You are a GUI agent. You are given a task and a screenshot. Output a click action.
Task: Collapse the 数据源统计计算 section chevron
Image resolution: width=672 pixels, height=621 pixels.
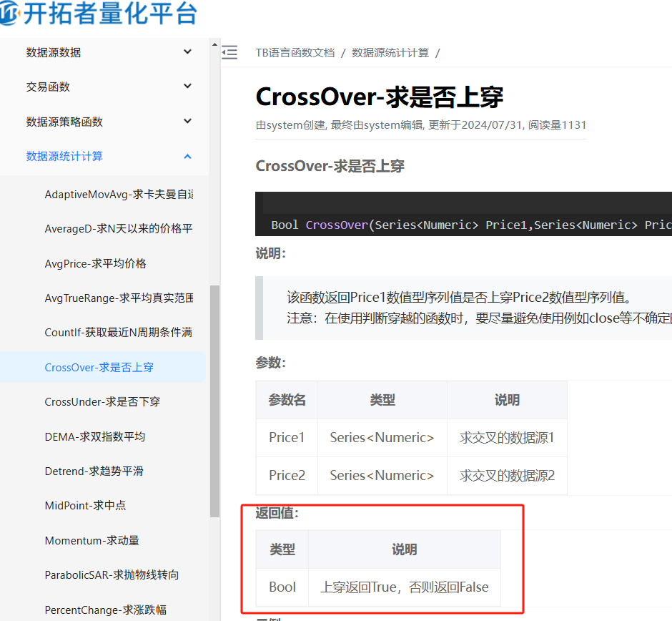[x=187, y=157]
